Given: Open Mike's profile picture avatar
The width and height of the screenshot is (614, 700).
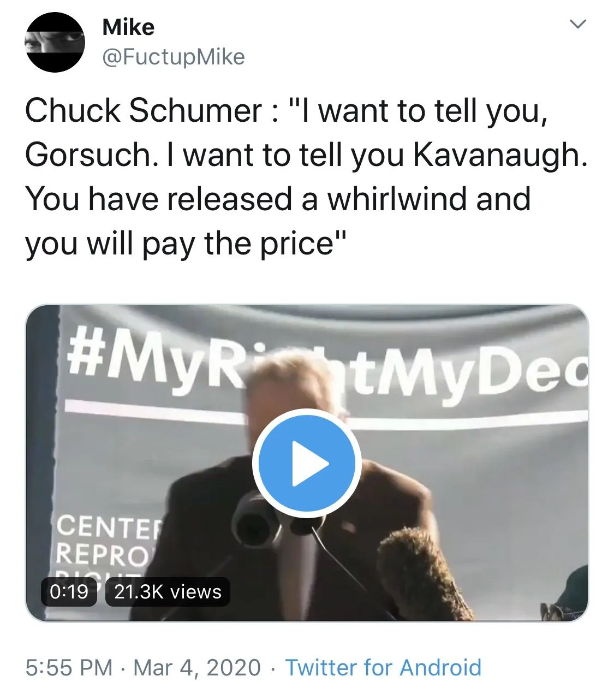Looking at the screenshot, I should pos(55,43).
